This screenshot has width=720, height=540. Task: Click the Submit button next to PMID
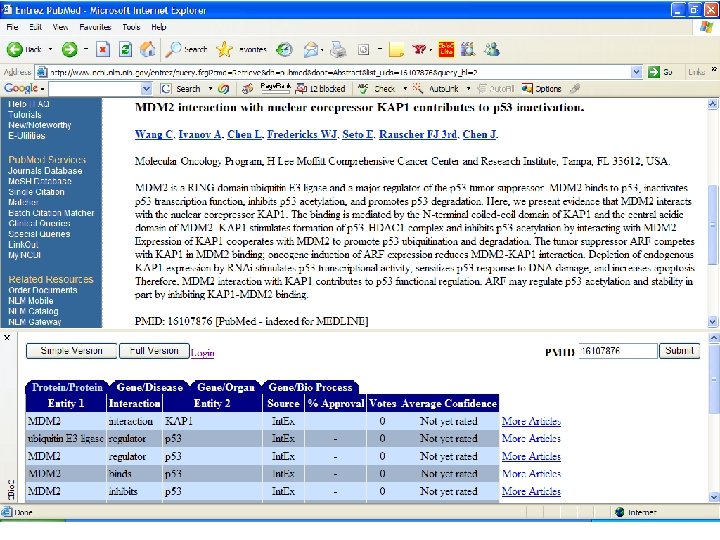[x=680, y=351]
